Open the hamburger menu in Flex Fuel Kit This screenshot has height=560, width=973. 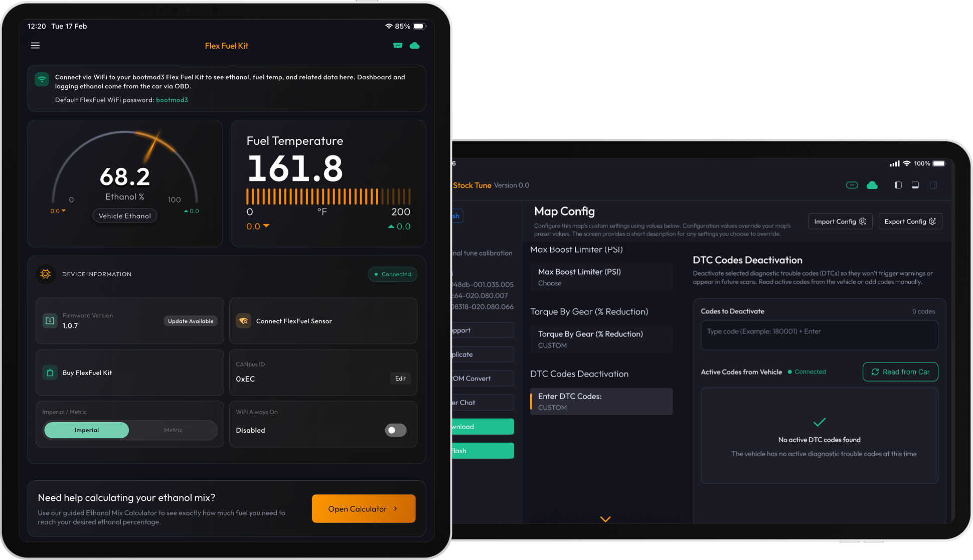click(x=35, y=46)
